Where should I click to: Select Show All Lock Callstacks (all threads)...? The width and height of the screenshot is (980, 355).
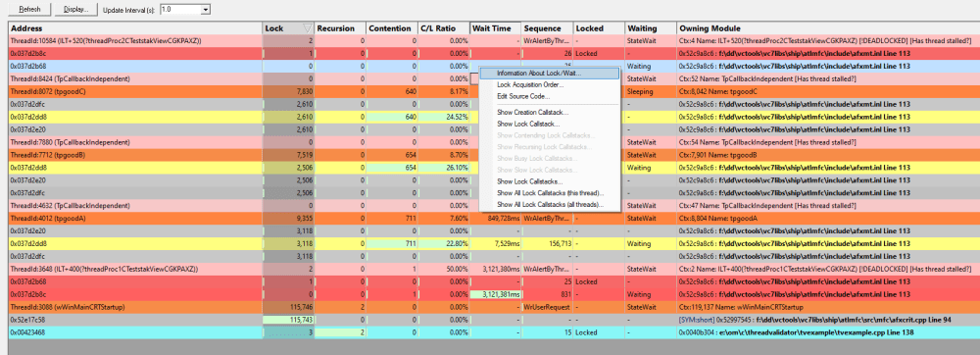(x=550, y=204)
